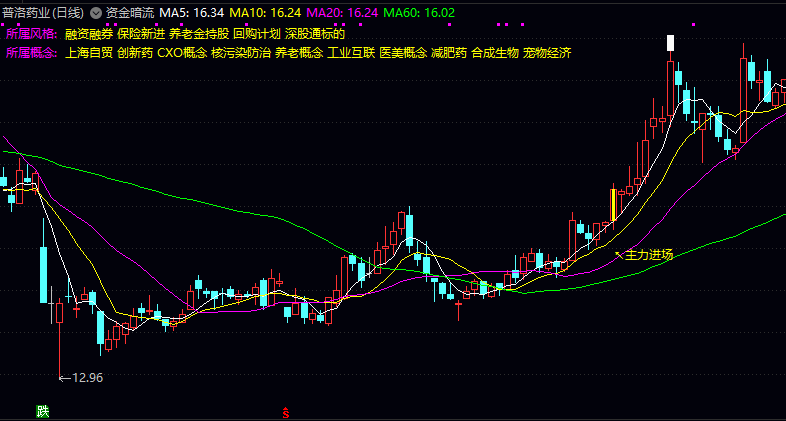Click the MA10: 16.24 label
This screenshot has height=421, width=786.
click(265, 13)
